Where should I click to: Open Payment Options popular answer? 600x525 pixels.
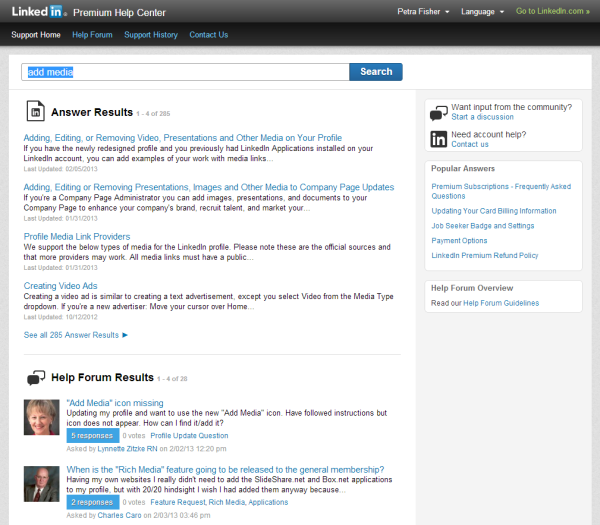coord(459,241)
